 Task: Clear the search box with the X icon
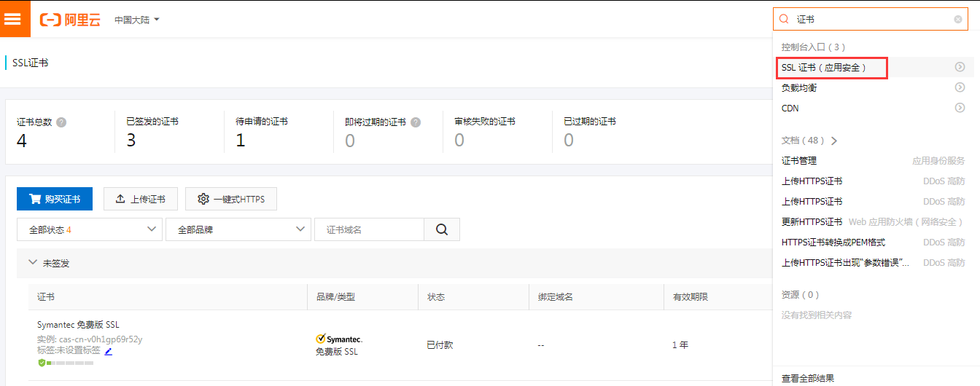[x=958, y=20]
